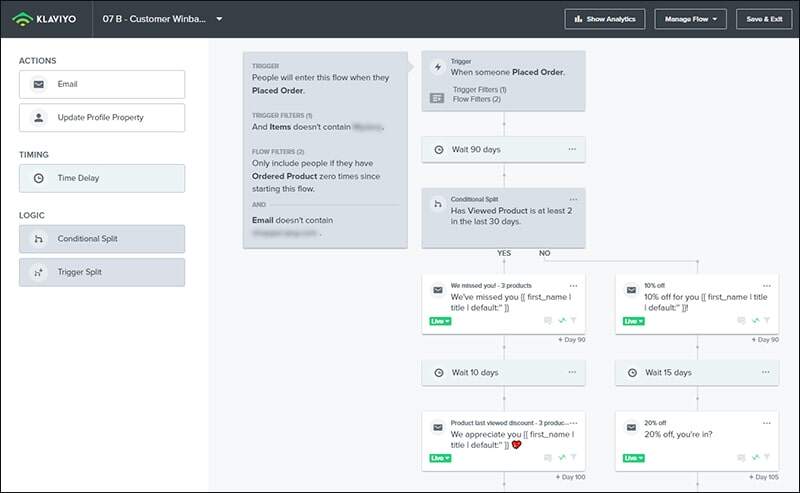Click comment icon on '20% off' email

pos(741,458)
